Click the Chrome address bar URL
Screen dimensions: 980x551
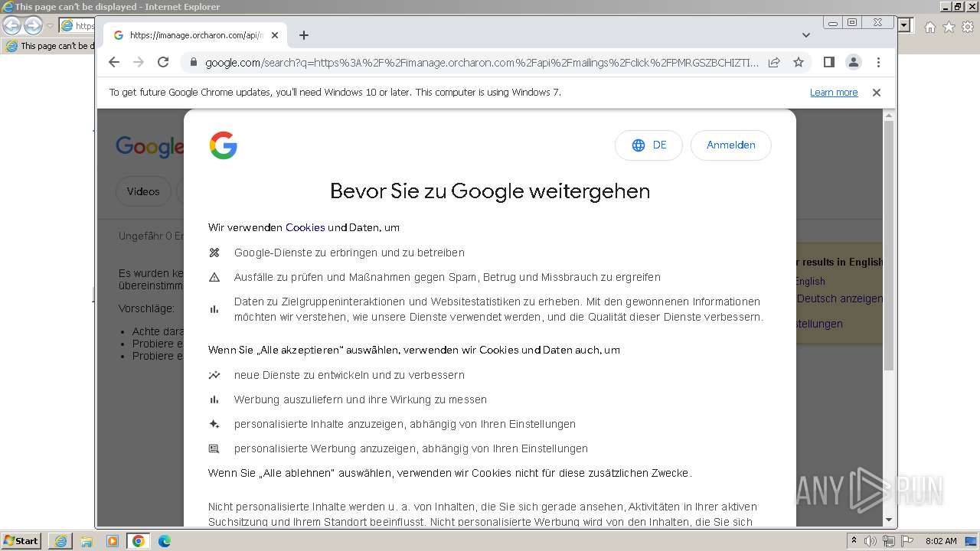[482, 63]
